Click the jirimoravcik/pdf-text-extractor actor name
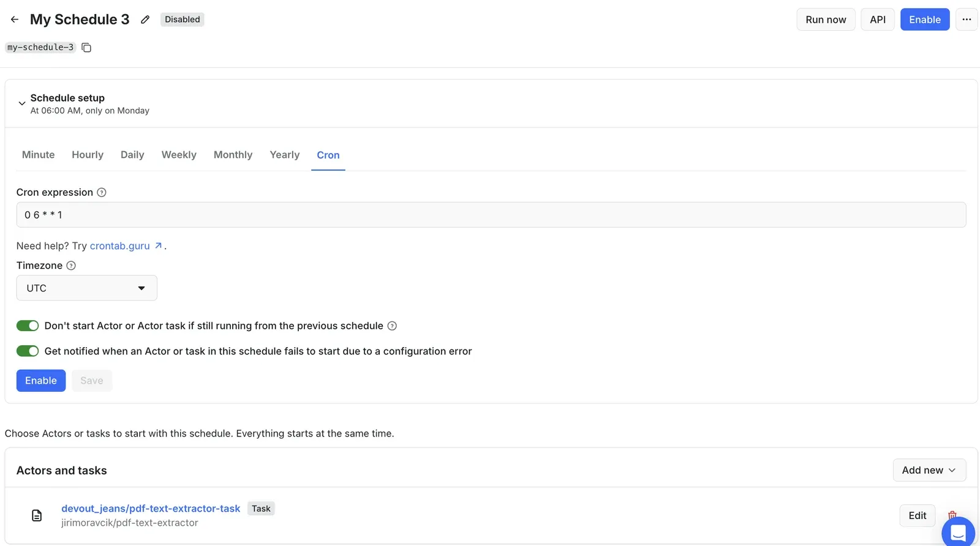 pos(130,523)
